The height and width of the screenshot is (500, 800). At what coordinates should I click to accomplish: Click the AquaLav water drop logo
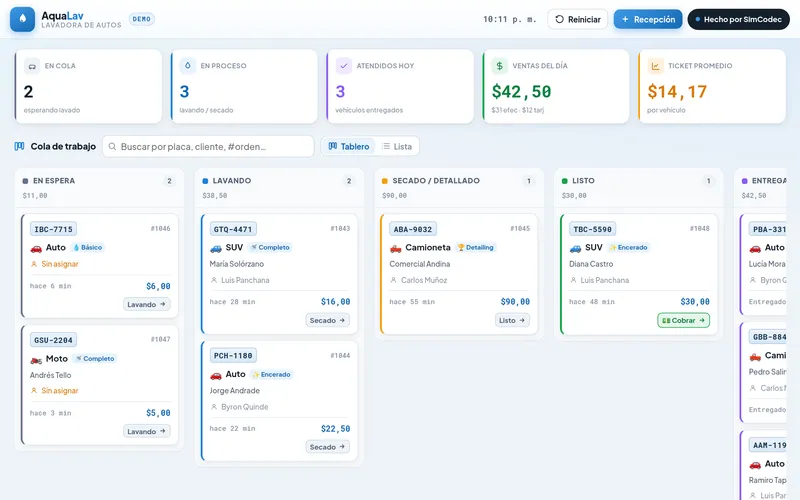[x=22, y=19]
